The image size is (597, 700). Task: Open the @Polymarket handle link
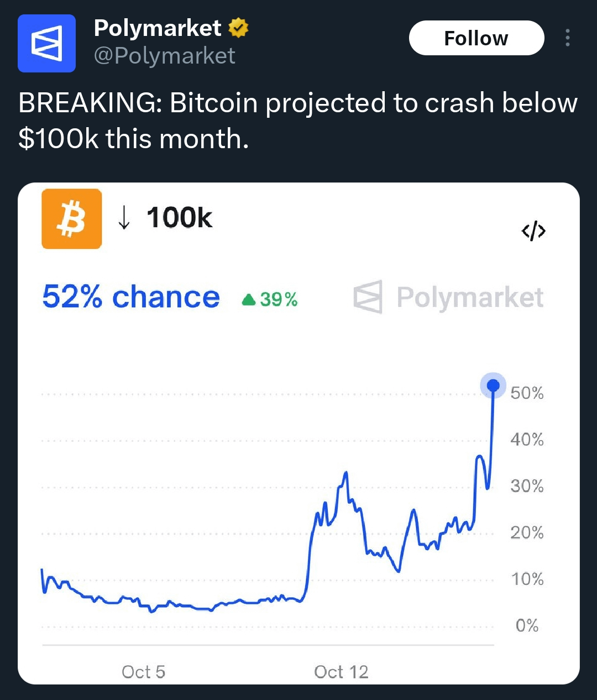[165, 56]
